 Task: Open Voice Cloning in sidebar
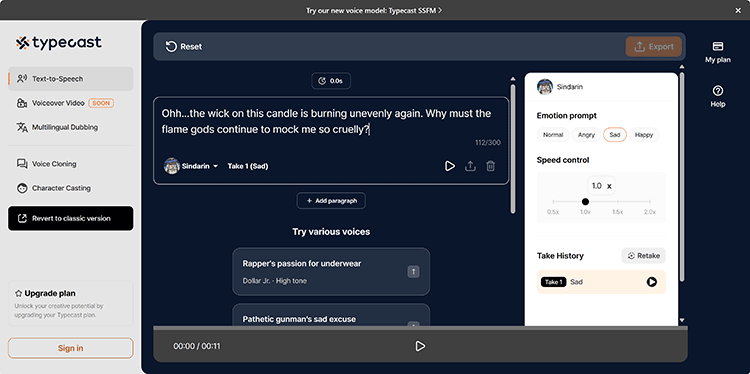70,164
